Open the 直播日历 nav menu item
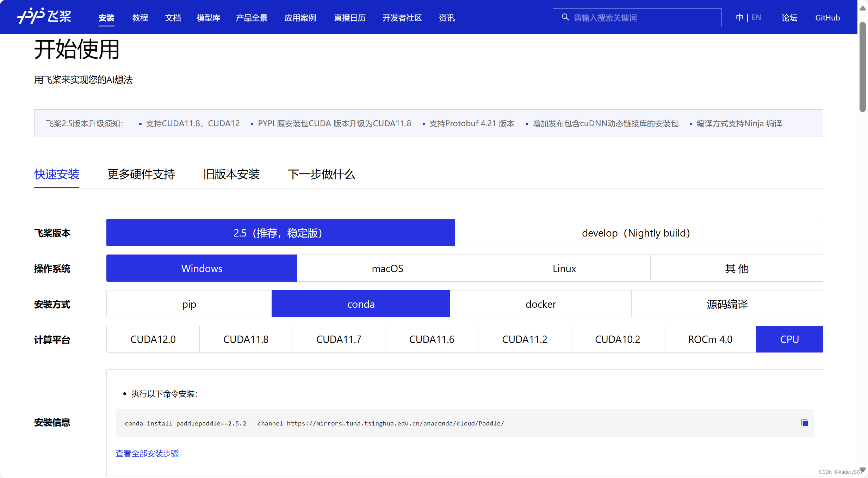The width and height of the screenshot is (868, 478). 350,18
